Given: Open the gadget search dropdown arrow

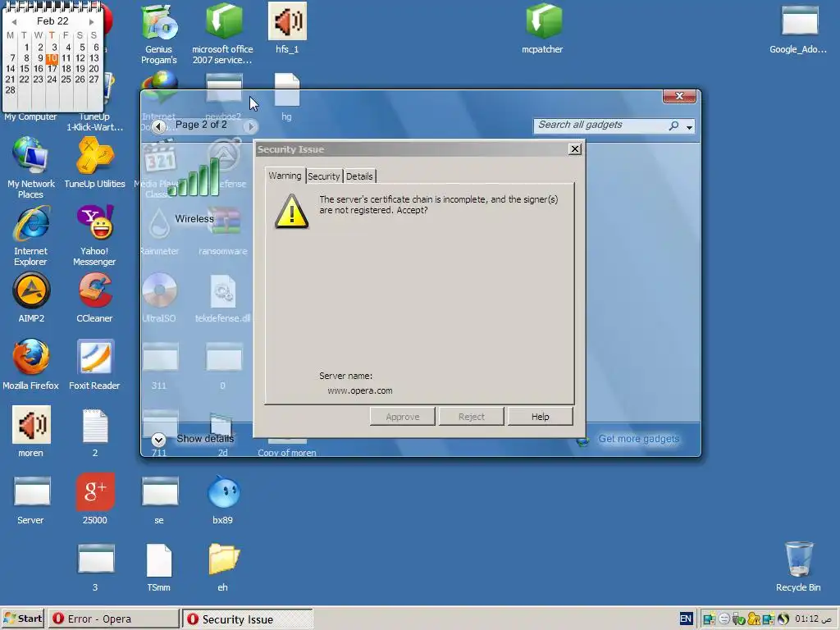Looking at the screenshot, I should point(689,127).
